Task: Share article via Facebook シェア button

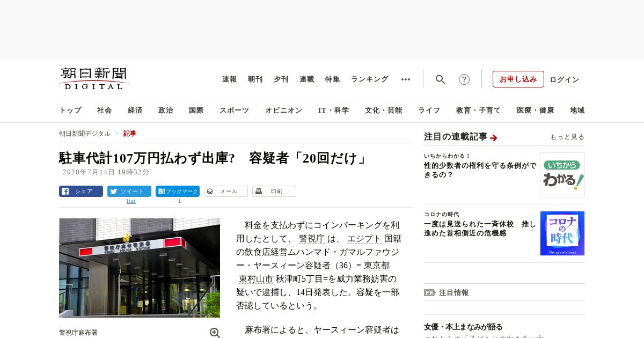Action: pos(81,191)
